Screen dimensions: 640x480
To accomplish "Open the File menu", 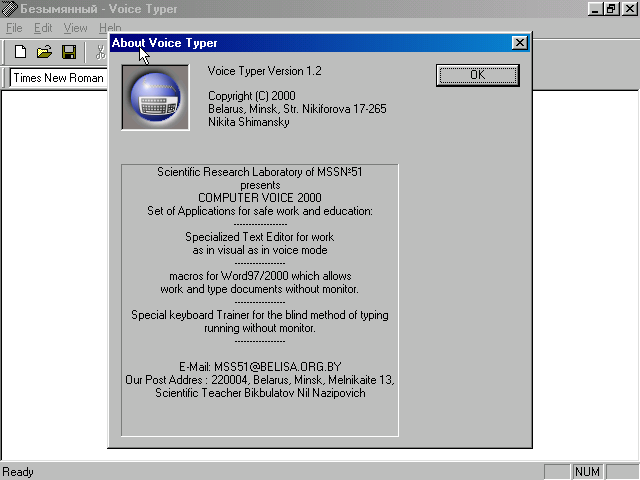I will pos(14,28).
